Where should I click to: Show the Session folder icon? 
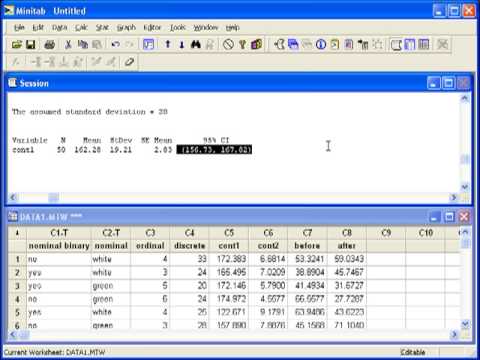279,44
